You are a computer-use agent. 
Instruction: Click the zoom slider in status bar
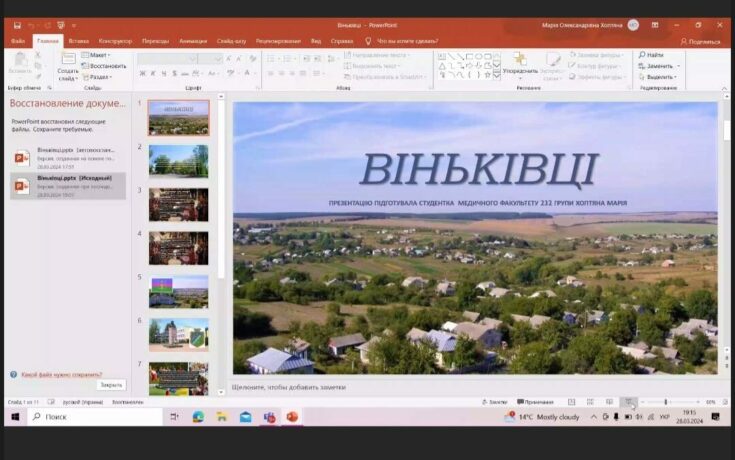(666, 402)
